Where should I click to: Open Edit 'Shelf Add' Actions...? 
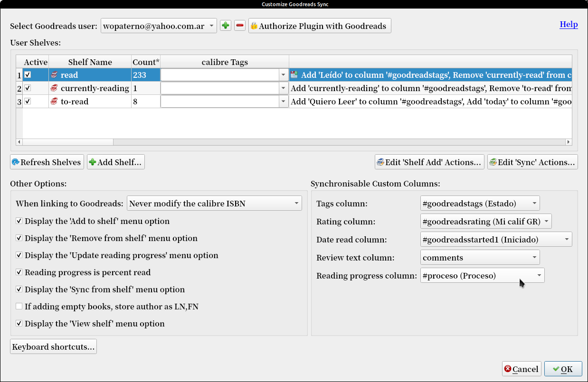click(429, 162)
